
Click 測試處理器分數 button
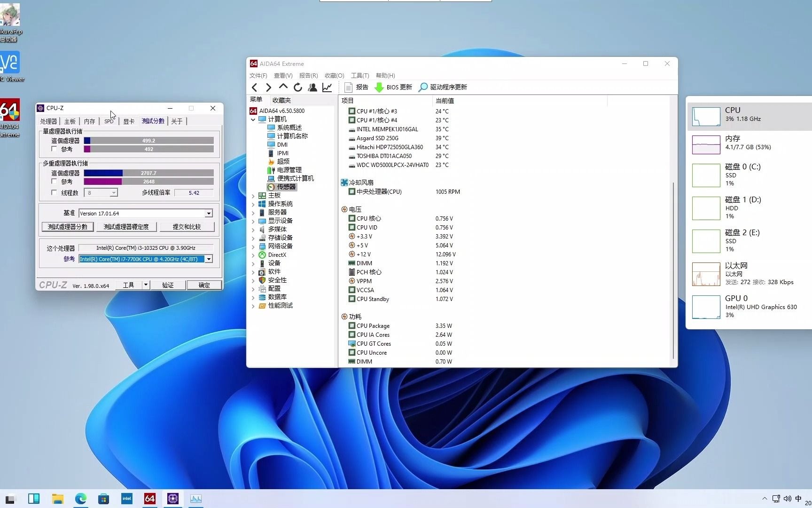coord(68,227)
